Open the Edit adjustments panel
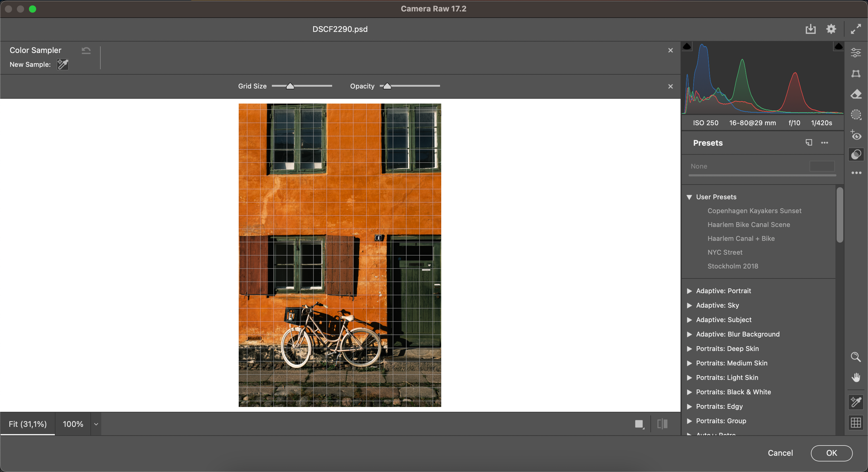Viewport: 868px width, 472px height. pos(856,52)
